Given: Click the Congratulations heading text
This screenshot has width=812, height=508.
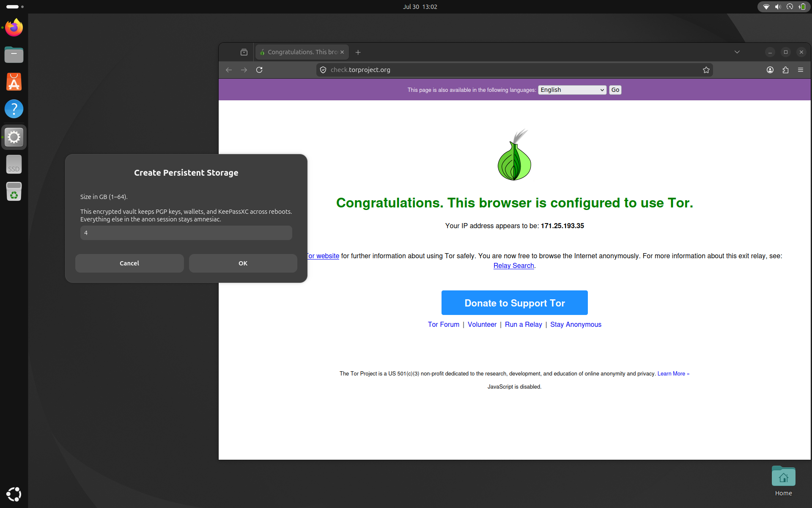Looking at the screenshot, I should [514, 203].
